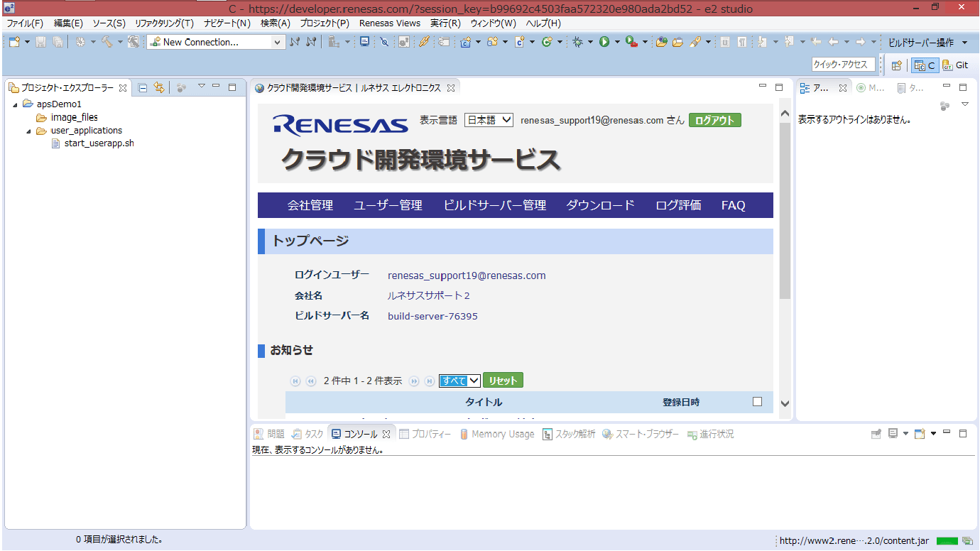Collapse the apsDemo1 project node
This screenshot has height=551, width=980.
[14, 104]
